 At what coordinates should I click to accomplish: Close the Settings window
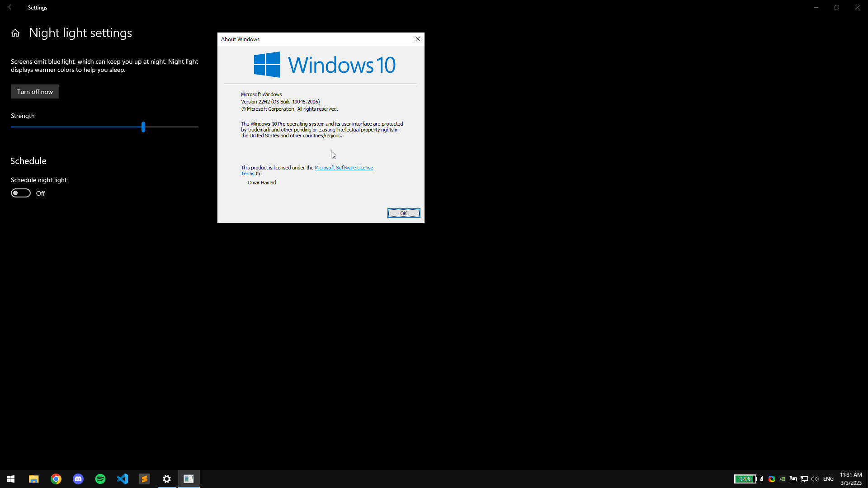(858, 7)
